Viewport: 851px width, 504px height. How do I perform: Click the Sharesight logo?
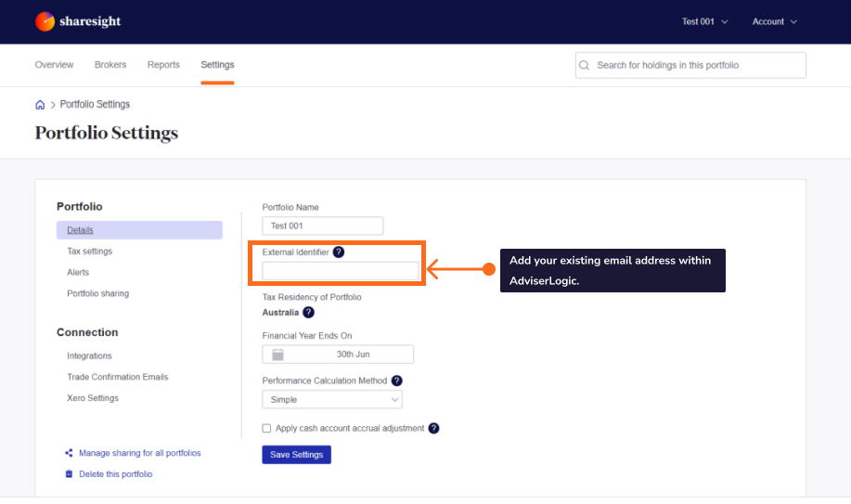(x=78, y=21)
